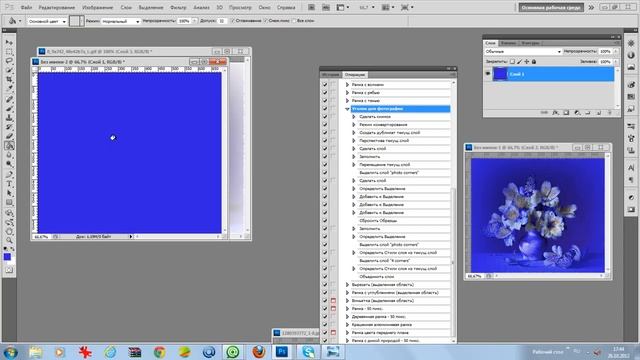Screen dimensions: 640x360
Task: Select the Режим конвертирования step
Action: pos(383,124)
